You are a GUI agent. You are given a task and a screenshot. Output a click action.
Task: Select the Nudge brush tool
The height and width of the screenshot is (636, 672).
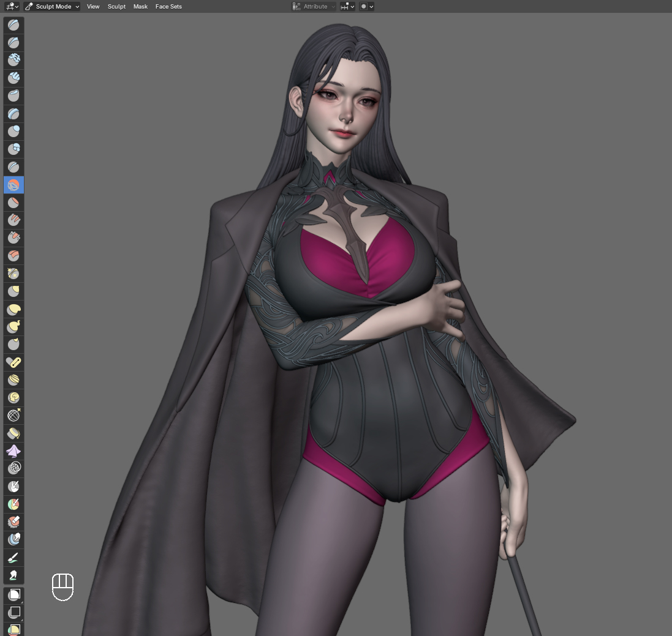(13, 380)
